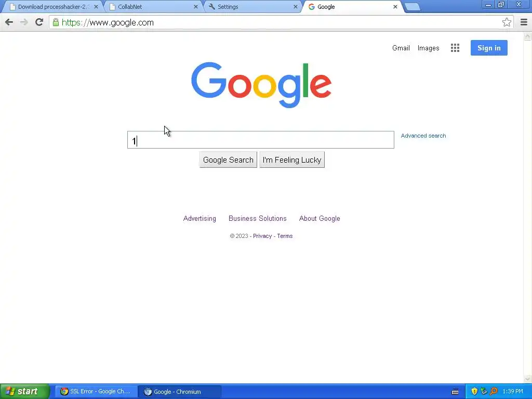Switch to the Download processhacker tab
532x399 pixels.
coord(52,7)
